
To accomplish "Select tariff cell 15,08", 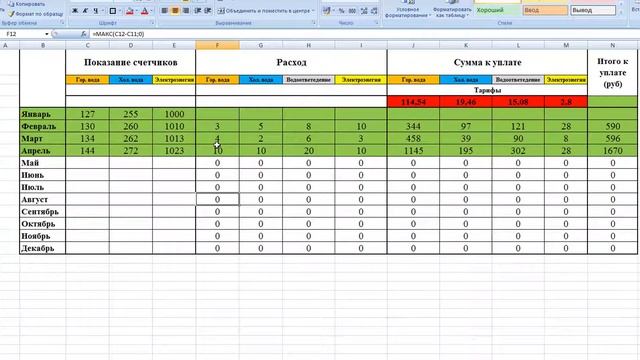I will coord(518,102).
